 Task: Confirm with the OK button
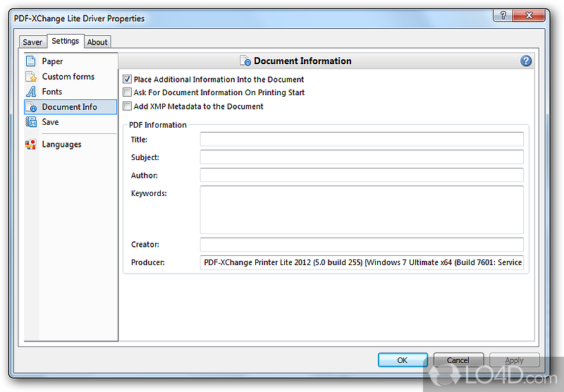click(x=403, y=360)
